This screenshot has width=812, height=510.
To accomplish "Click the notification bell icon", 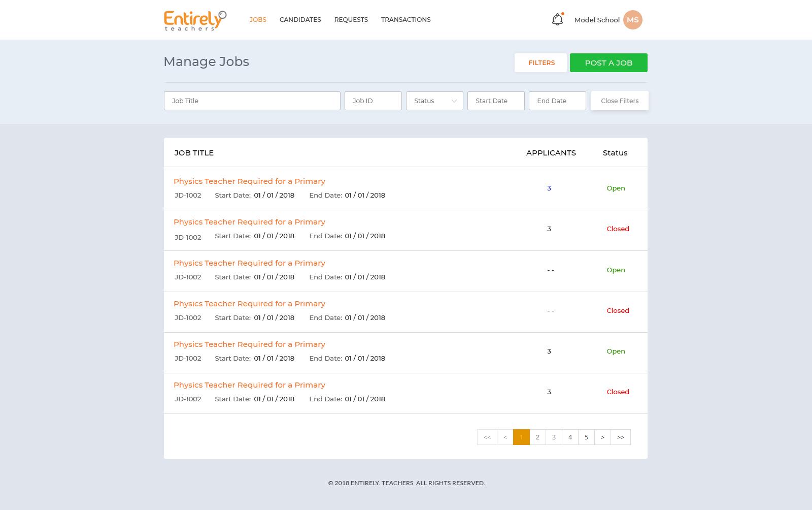I will click(x=557, y=20).
